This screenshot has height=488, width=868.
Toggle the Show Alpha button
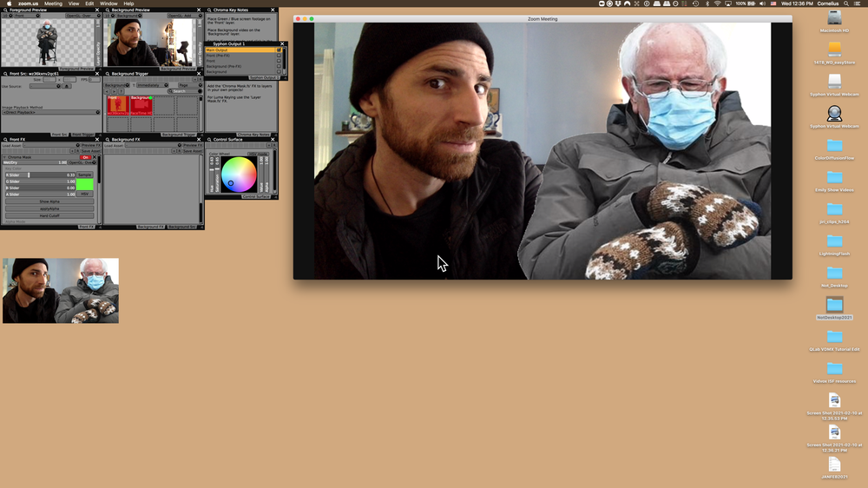[49, 201]
